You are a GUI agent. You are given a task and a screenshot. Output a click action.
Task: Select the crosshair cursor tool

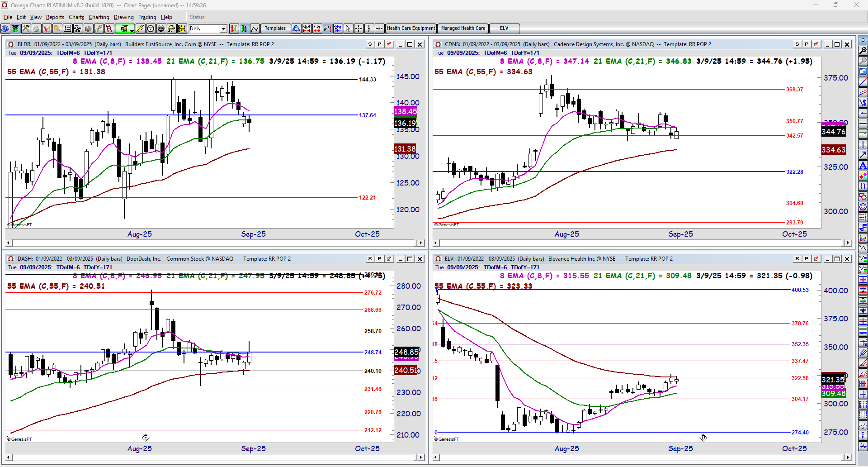359,29
